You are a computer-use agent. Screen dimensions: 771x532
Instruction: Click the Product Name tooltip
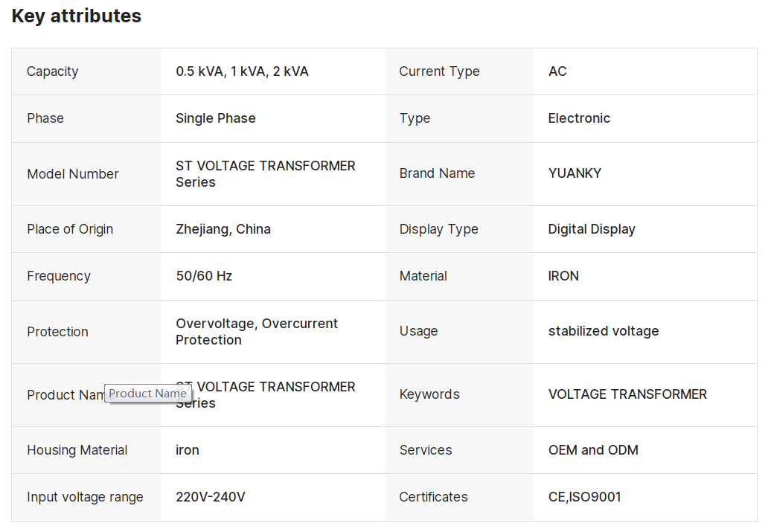(x=147, y=394)
